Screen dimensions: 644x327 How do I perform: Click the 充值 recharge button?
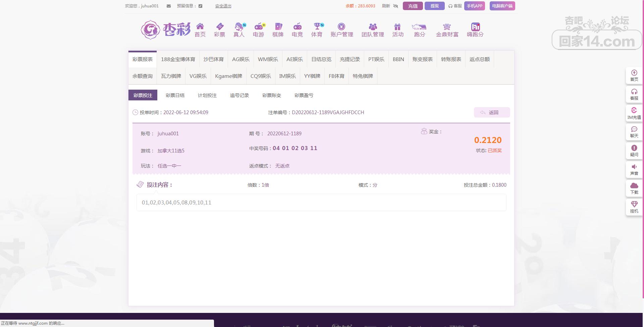click(x=413, y=6)
